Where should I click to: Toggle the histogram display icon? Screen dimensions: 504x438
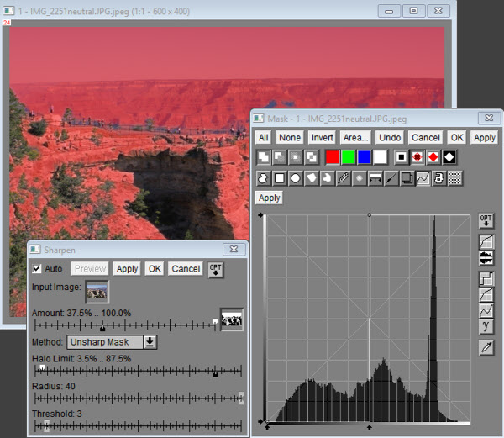[x=486, y=257]
